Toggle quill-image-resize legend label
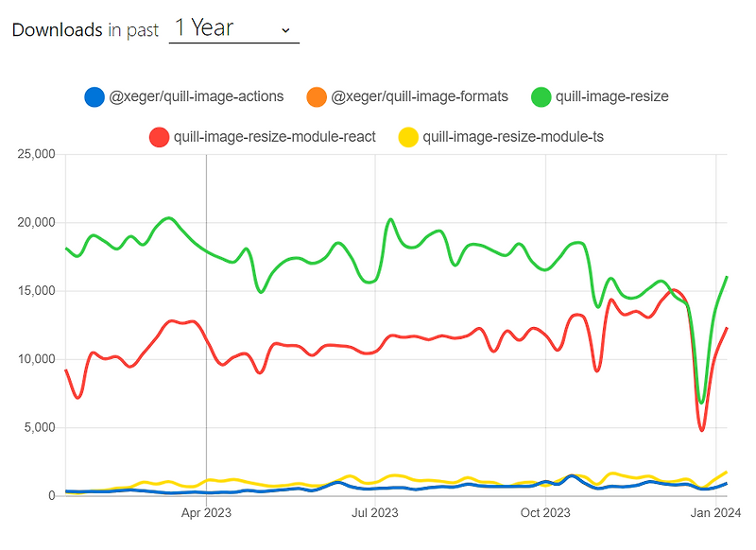The image size is (756, 550). click(x=611, y=97)
